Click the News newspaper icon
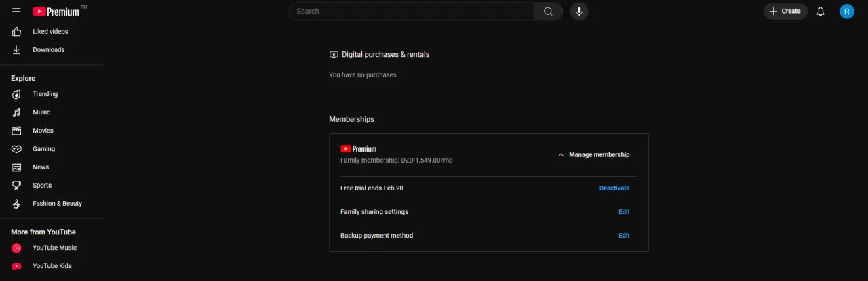The height and width of the screenshot is (281, 868). pyautogui.click(x=17, y=167)
